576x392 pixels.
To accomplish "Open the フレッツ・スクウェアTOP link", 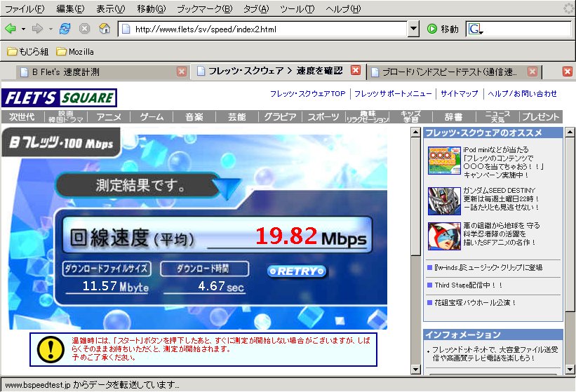I will [x=308, y=93].
